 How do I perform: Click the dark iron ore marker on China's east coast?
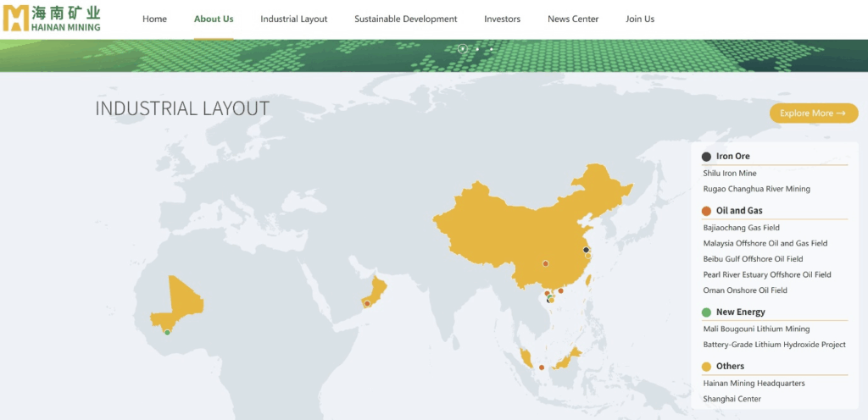[x=586, y=250]
